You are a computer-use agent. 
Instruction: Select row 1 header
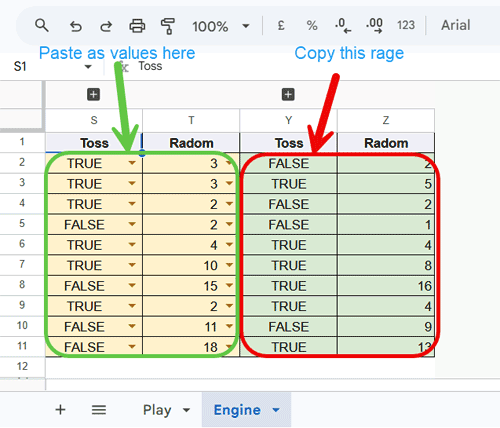click(22, 142)
